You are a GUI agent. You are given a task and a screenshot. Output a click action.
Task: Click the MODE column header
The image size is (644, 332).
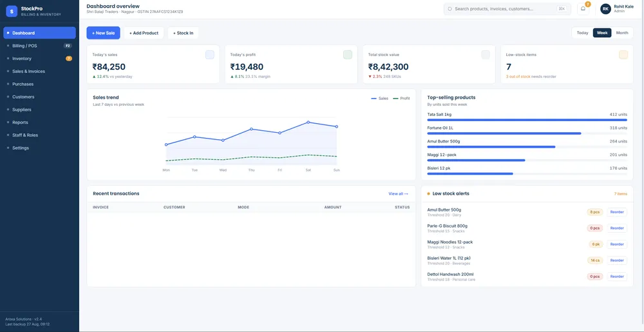(243, 208)
